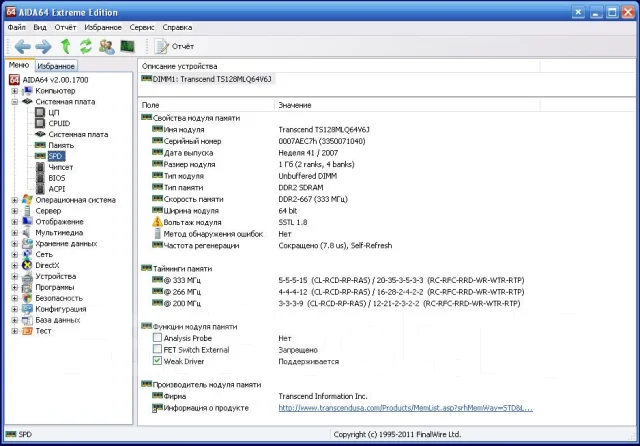Go forward with the right arrow toolbar icon
The width and height of the screenshot is (640, 446).
point(43,47)
